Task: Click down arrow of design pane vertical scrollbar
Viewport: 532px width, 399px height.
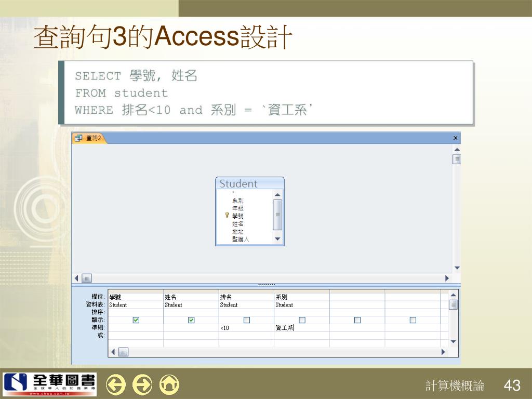Action: (x=457, y=268)
